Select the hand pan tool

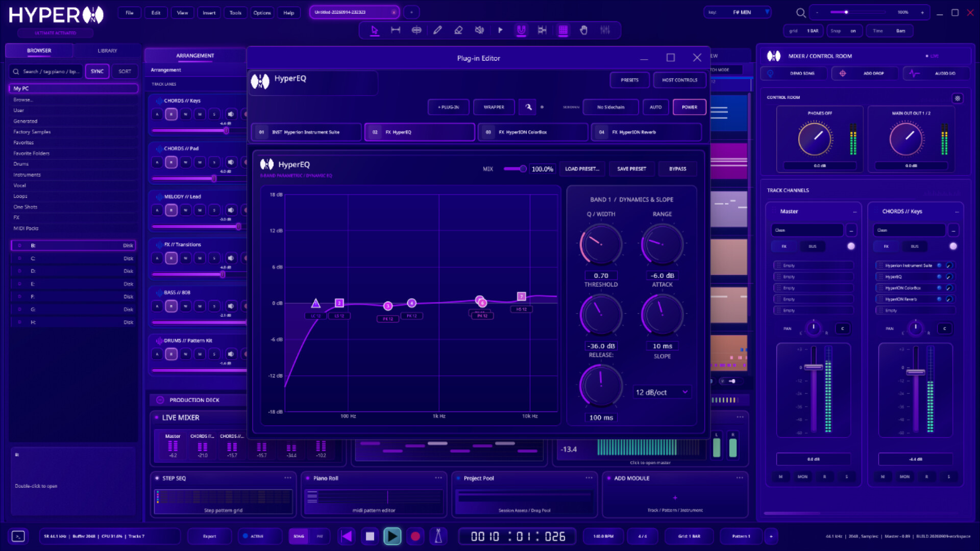(584, 30)
